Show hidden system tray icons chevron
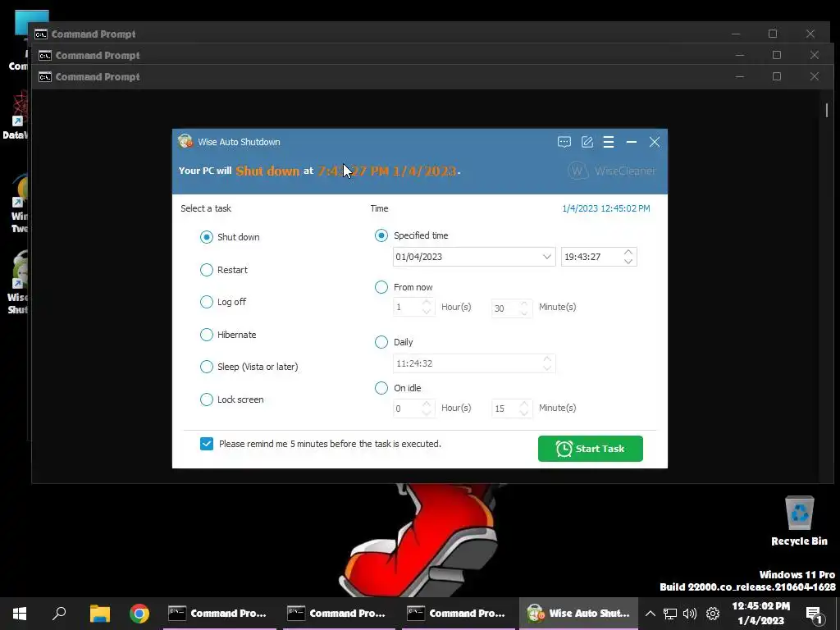 [x=650, y=614]
